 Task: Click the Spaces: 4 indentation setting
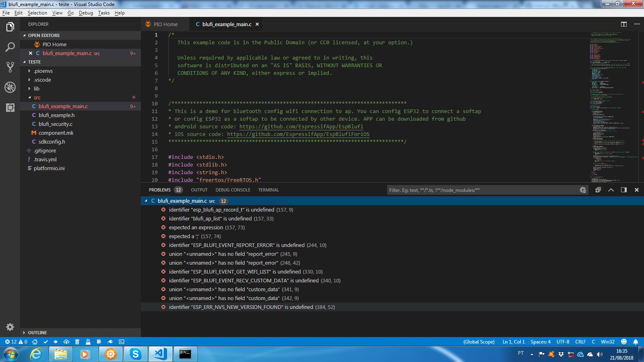click(541, 341)
